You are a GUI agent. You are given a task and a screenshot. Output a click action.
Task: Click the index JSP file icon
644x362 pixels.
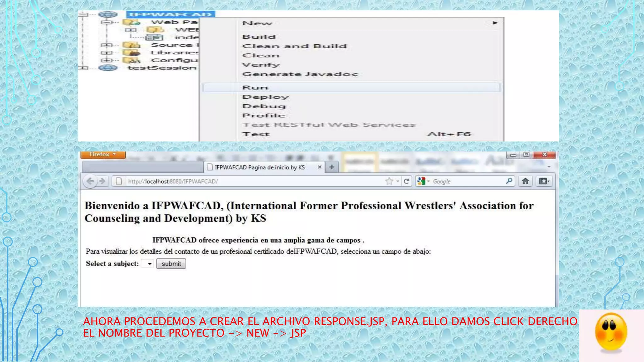154,37
